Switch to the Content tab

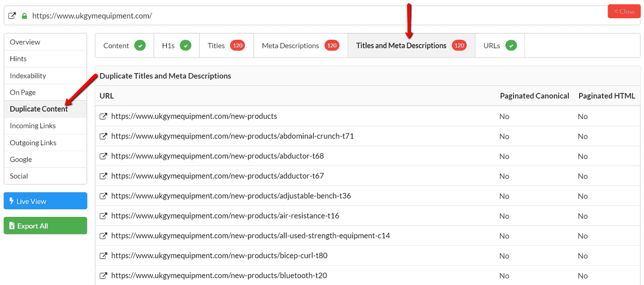coord(125,46)
